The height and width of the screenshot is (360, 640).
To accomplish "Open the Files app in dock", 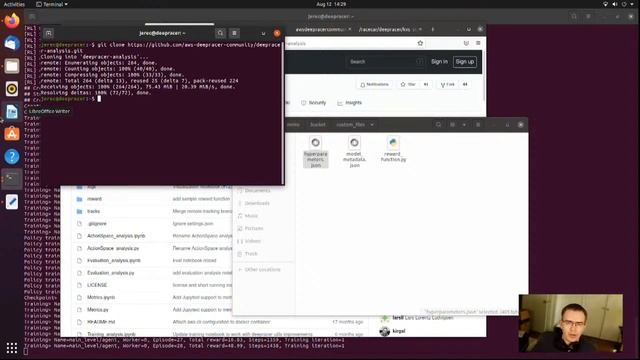I will [12, 66].
